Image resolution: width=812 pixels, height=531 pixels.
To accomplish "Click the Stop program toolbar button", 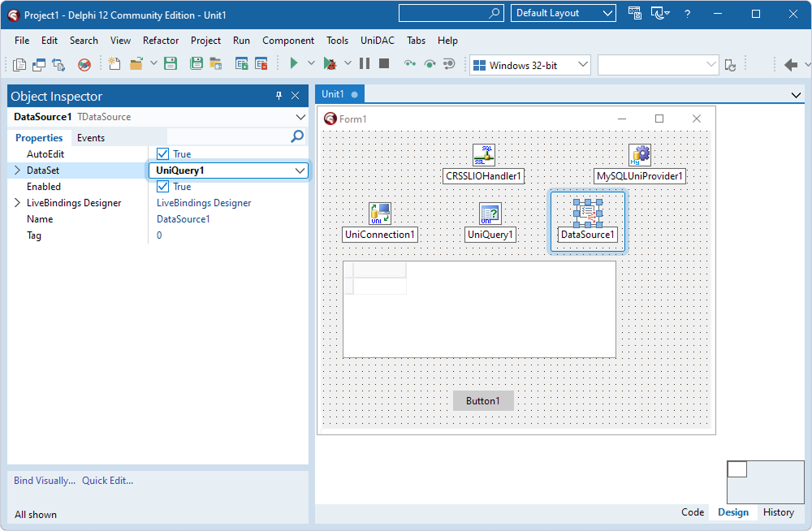I will click(384, 63).
